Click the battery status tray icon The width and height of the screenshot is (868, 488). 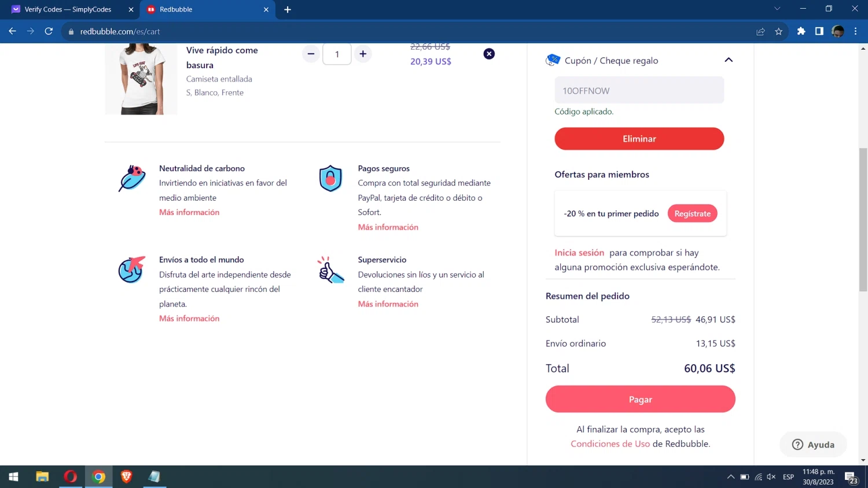744,476
